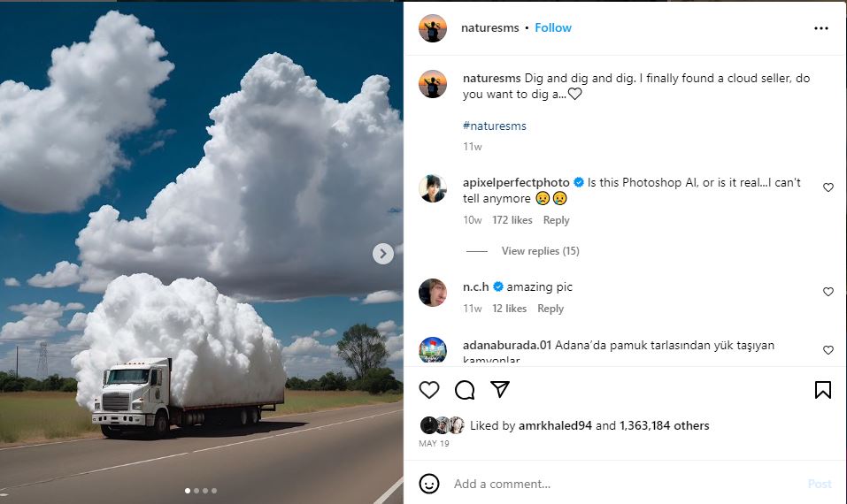Reply to n.c.h's comment
This screenshot has width=847, height=504.
551,309
